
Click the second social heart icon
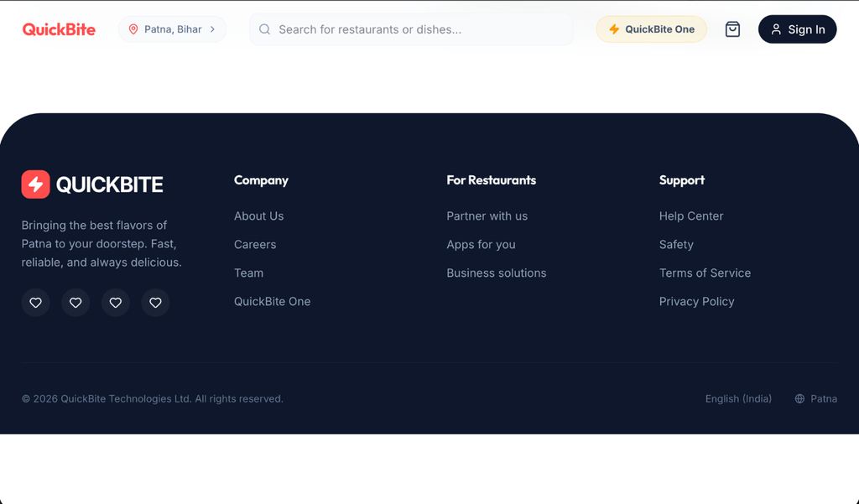(75, 302)
